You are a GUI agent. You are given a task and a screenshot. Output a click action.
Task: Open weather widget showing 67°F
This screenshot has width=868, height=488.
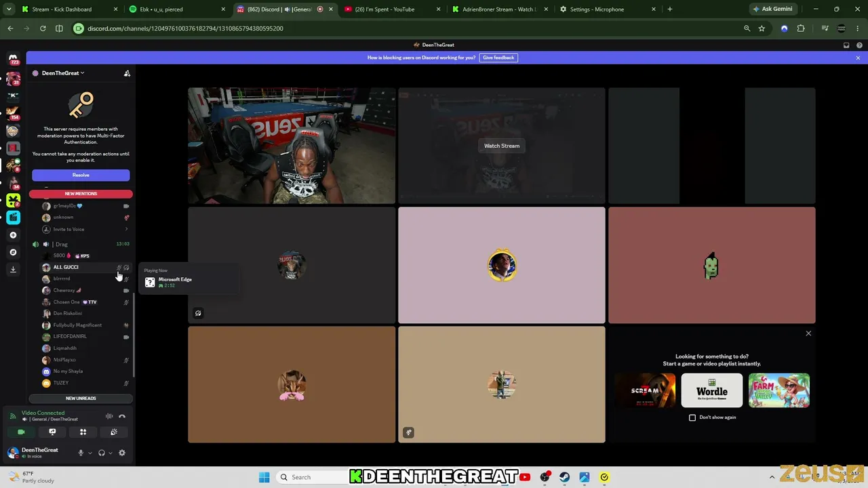point(31,477)
